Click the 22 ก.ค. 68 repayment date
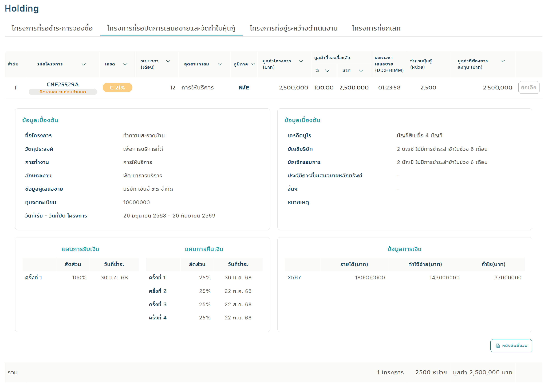This screenshot has height=392, width=547. pyautogui.click(x=238, y=291)
